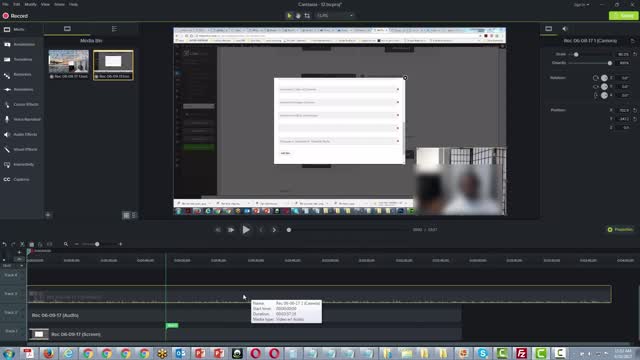Click the Opacity slider handle
640x360 pixels.
[x=610, y=63]
